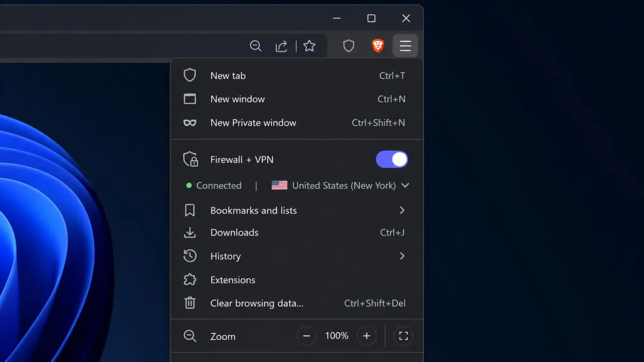Expand the VPN region dropdown chevron

(405, 186)
